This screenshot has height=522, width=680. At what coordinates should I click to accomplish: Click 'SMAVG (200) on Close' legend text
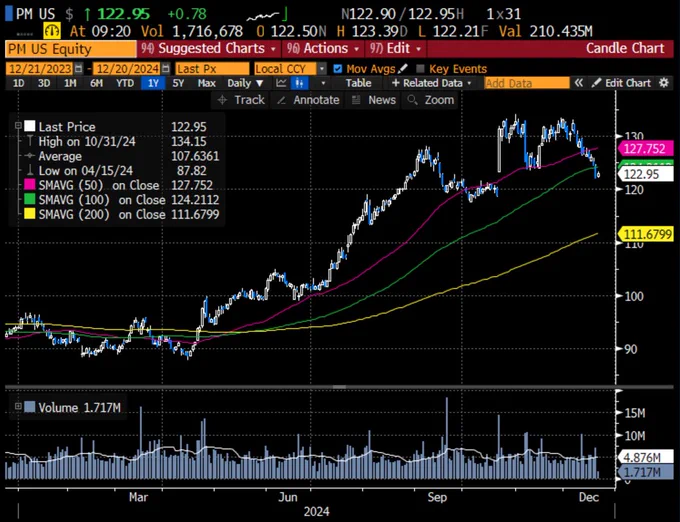tap(102, 214)
